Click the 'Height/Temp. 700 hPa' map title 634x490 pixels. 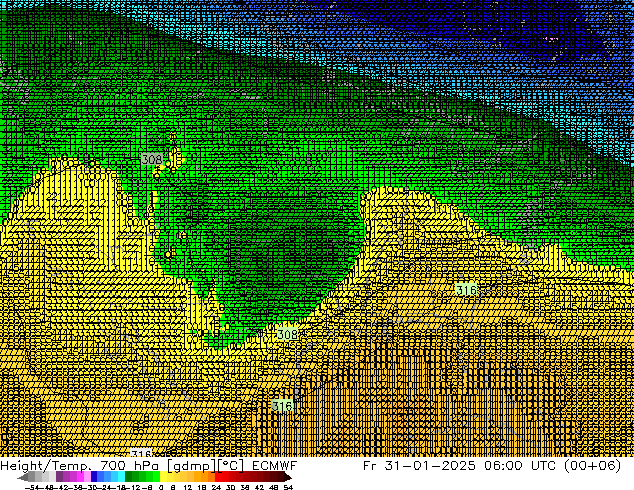[79, 466]
